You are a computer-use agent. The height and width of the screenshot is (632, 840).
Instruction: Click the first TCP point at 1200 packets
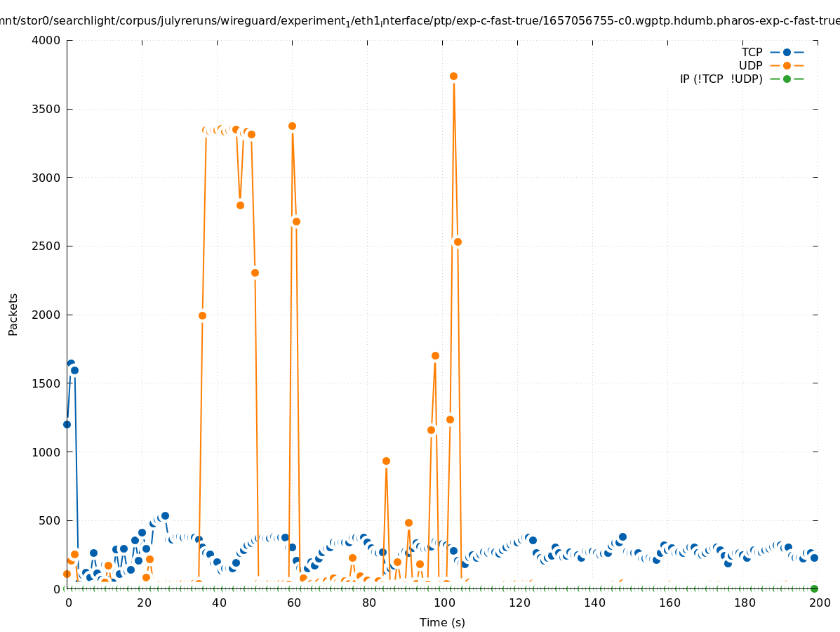pos(67,424)
